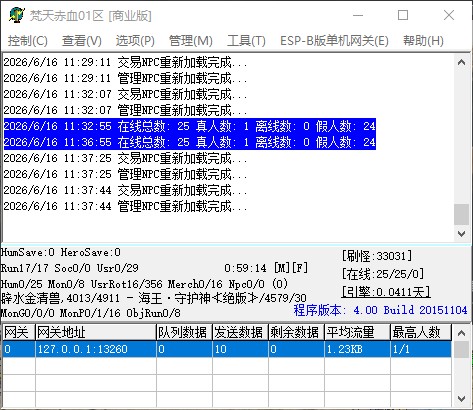Image resolution: width=473 pixels, height=410 pixels.
Task: Click gateway list scrollbar up arrow
Action: [x=461, y=333]
